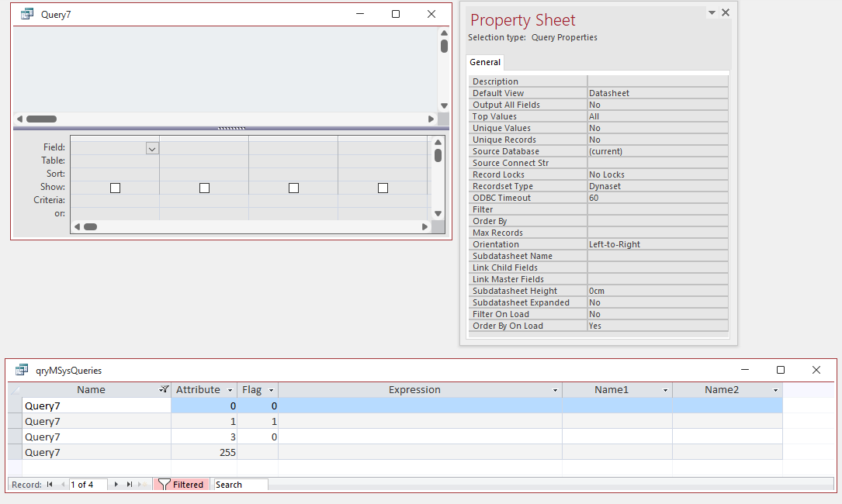Screen dimensions: 842x504
Task: Click the Search box in the record navigator
Action: pyautogui.click(x=241, y=485)
